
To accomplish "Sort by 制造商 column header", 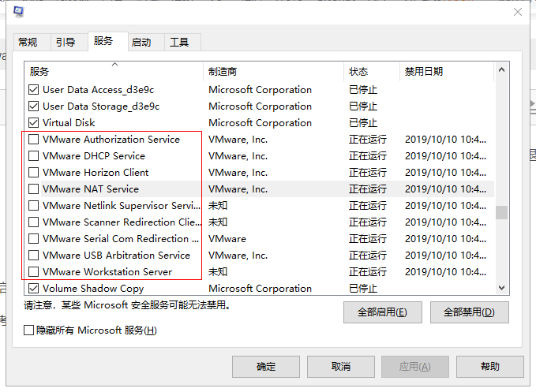I will pyautogui.click(x=273, y=71).
